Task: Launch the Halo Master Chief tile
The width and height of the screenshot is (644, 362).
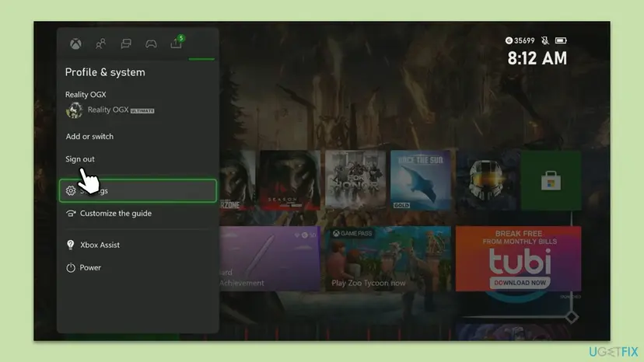Action: (x=486, y=180)
